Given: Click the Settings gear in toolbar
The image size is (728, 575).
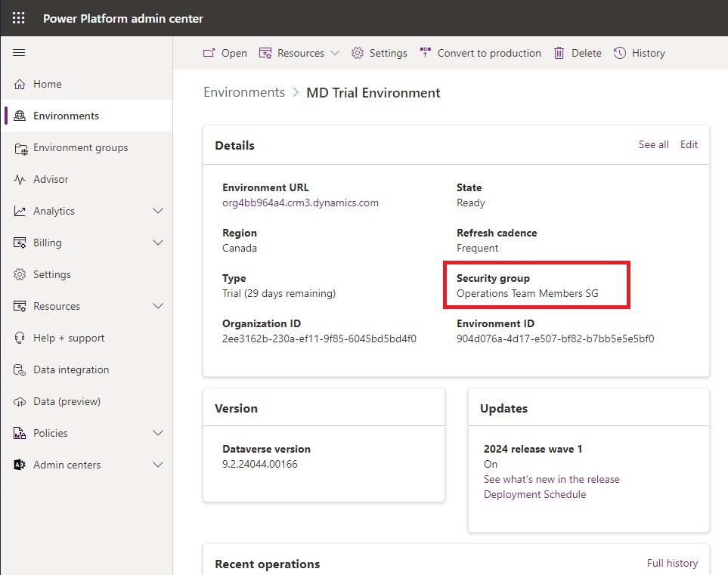Looking at the screenshot, I should [x=358, y=53].
